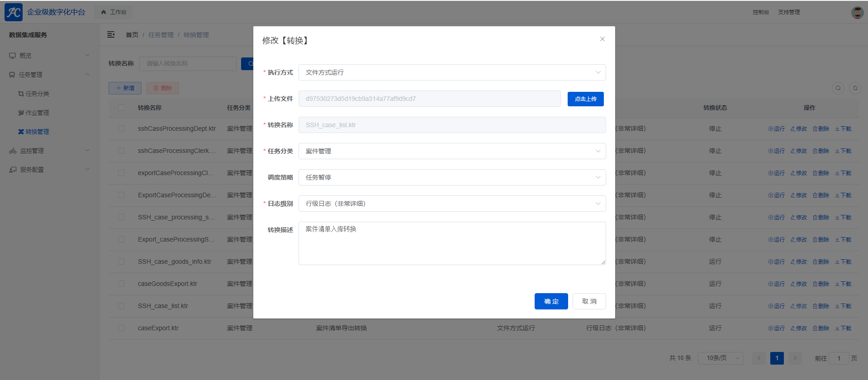Viewport: 868px width, 380px height.
Task: Click 删除 for the SSH_case_goods_info.ktr row
Action: pyautogui.click(x=821, y=262)
